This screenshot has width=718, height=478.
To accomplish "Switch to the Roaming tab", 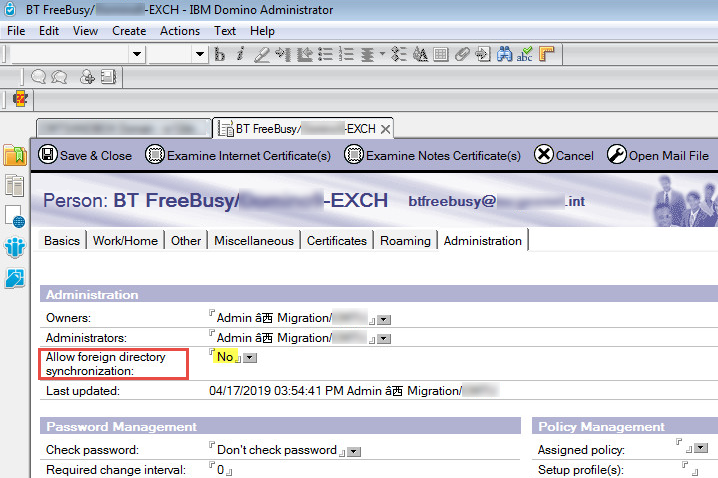I will click(405, 240).
